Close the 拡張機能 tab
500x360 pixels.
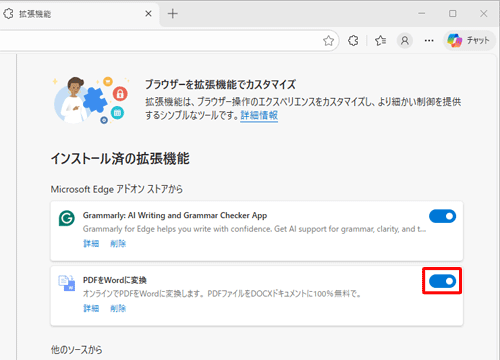148,14
